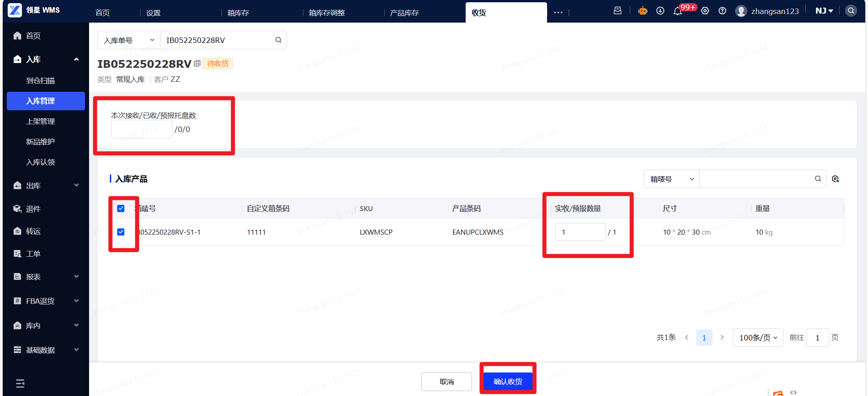The height and width of the screenshot is (396, 868).
Task: Expand the FBA退货 sidebar section
Action: point(76,301)
